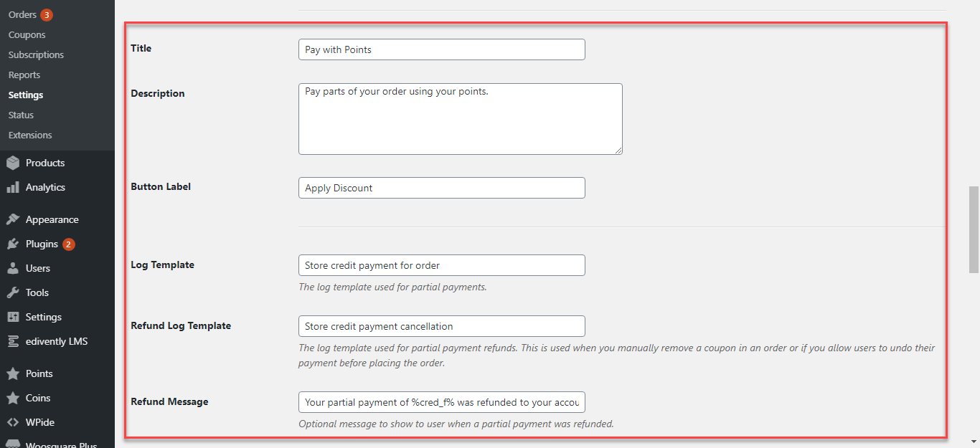Open the WPide code brackets icon

pos(13,422)
